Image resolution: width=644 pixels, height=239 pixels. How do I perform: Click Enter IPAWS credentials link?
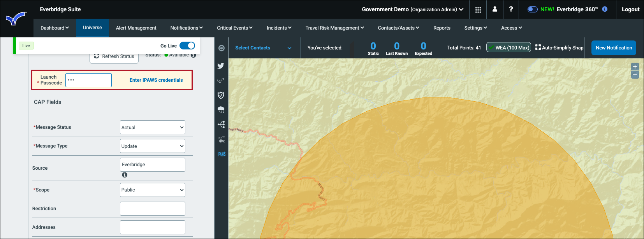[156, 80]
